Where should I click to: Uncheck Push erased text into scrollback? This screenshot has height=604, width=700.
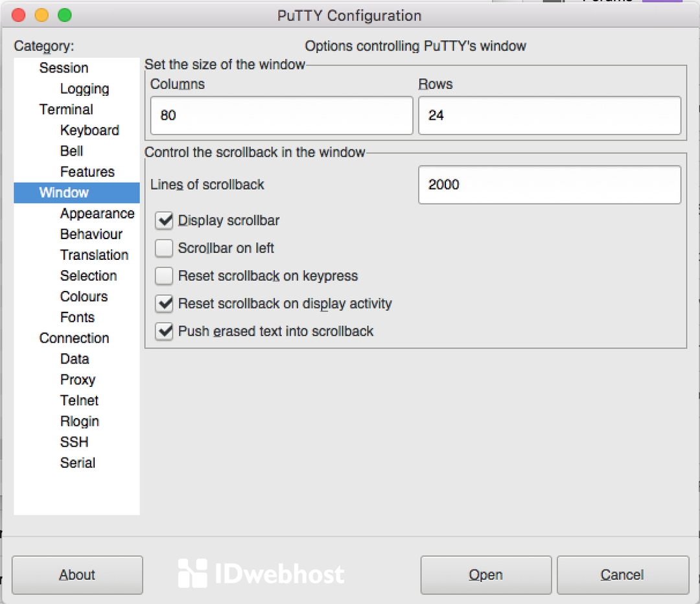[x=165, y=331]
